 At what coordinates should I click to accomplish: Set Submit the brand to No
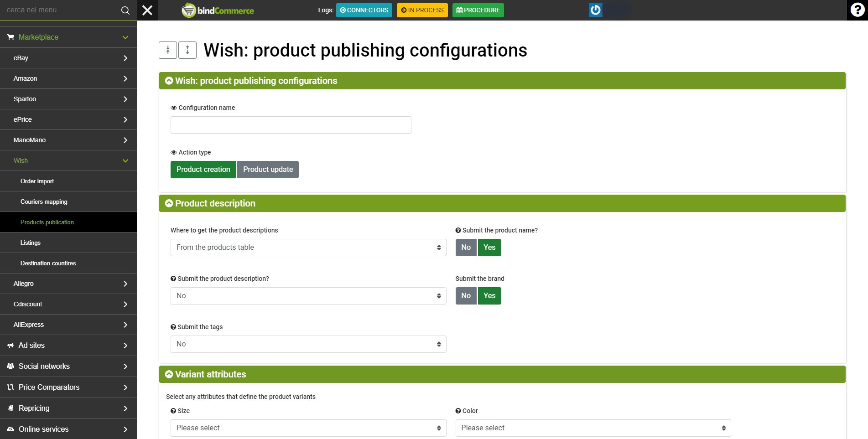coord(466,296)
